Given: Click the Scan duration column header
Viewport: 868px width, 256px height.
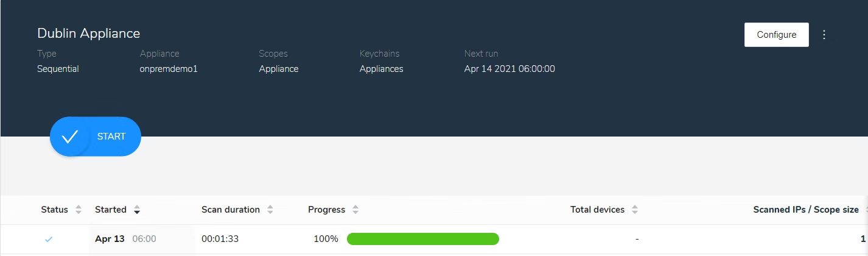Looking at the screenshot, I should [x=231, y=210].
